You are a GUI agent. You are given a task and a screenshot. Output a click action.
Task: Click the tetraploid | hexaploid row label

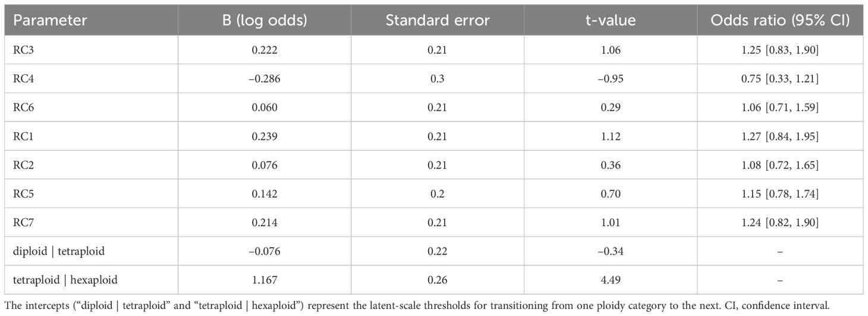tap(64, 280)
